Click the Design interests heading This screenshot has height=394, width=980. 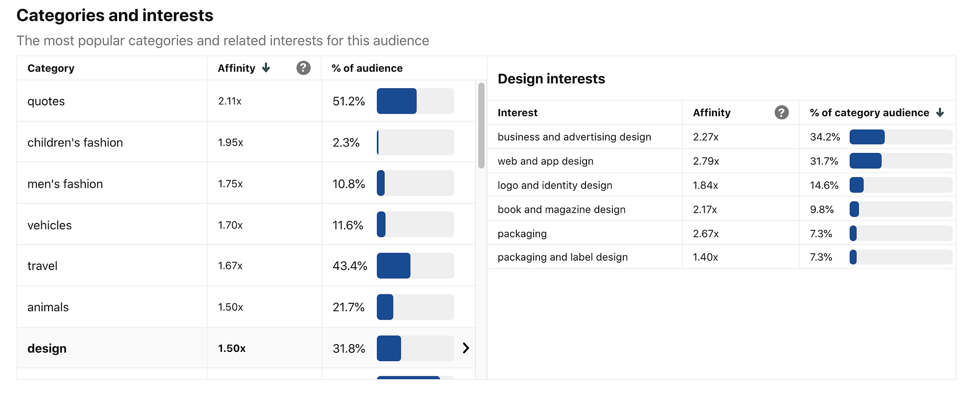[551, 78]
